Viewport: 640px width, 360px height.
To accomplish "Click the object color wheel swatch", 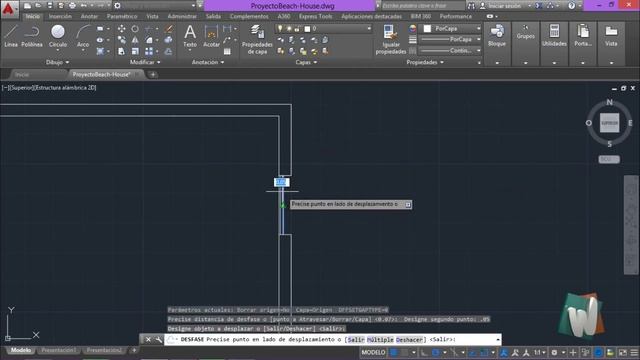I will [413, 29].
